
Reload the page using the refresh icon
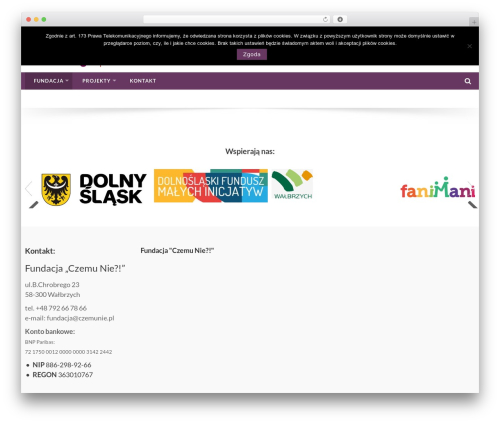pos(325,19)
